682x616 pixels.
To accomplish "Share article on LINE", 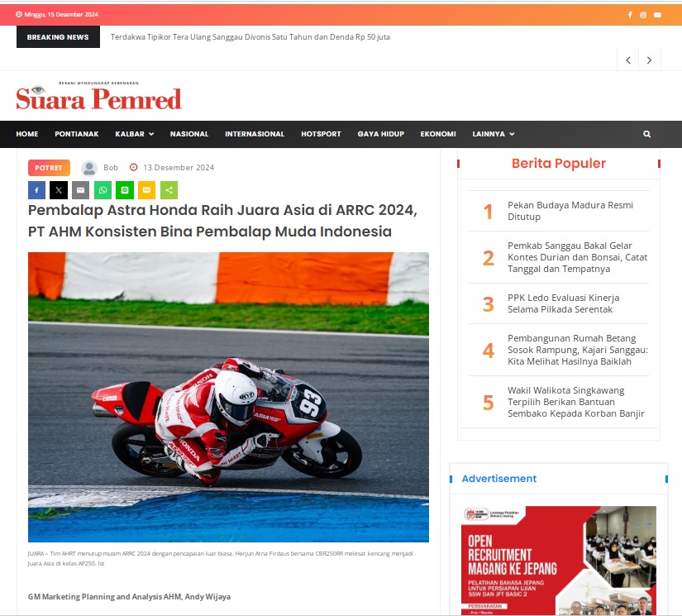I will (x=125, y=190).
